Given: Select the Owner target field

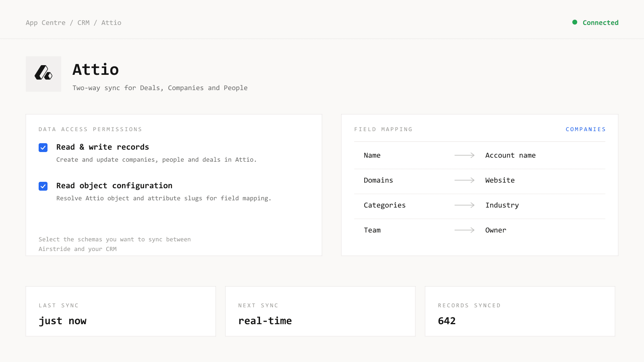Looking at the screenshot, I should [x=496, y=230].
